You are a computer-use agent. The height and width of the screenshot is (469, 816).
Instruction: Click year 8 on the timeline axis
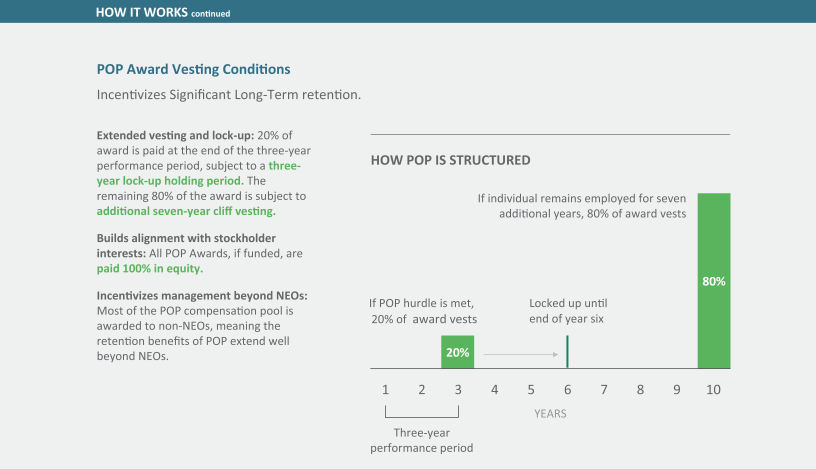tap(640, 388)
